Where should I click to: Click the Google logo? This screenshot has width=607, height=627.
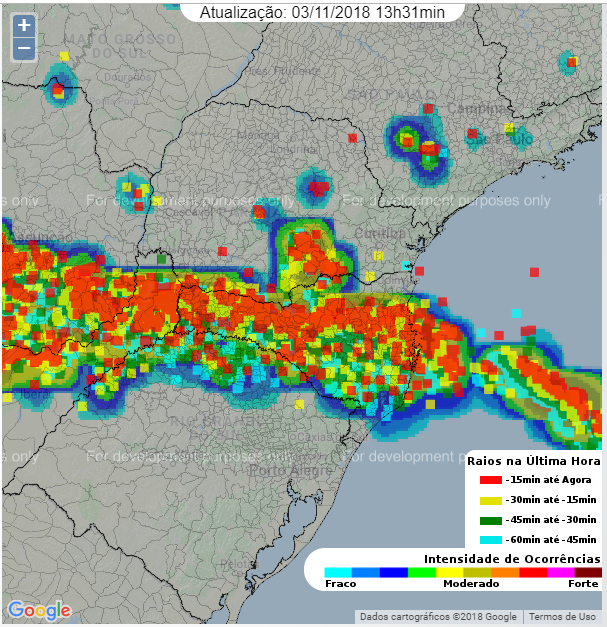click(x=39, y=609)
